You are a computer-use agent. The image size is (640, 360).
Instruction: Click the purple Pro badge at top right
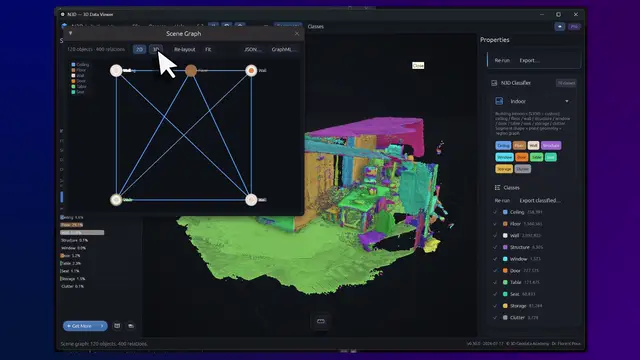click(574, 27)
